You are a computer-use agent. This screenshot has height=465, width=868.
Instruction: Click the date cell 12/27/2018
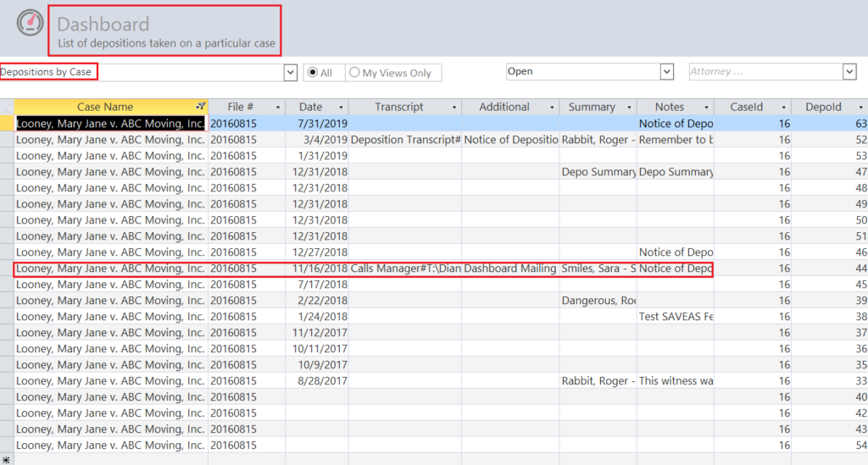[317, 252]
